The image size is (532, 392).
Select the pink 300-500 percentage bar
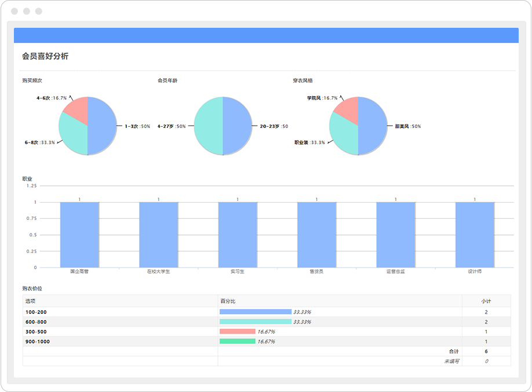click(x=237, y=332)
